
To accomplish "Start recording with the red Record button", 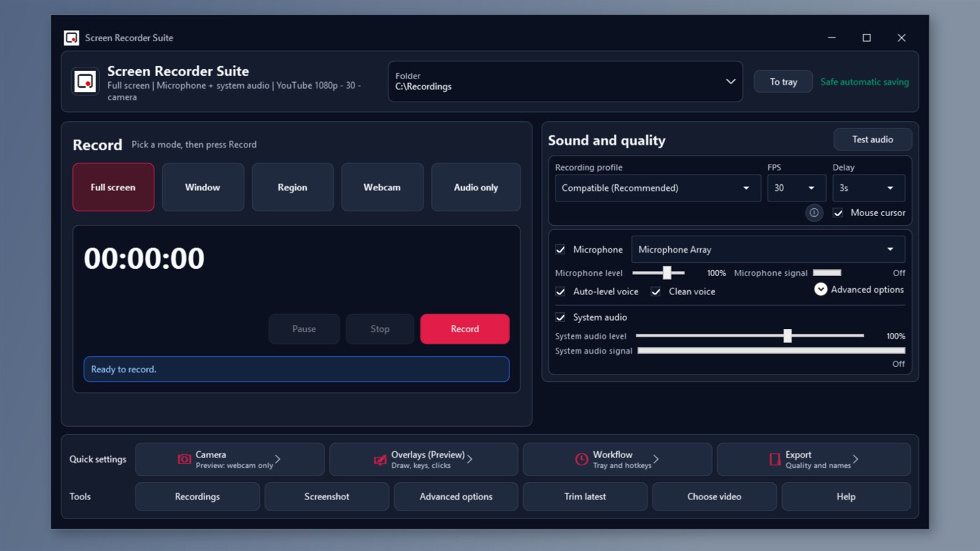I will [x=465, y=329].
